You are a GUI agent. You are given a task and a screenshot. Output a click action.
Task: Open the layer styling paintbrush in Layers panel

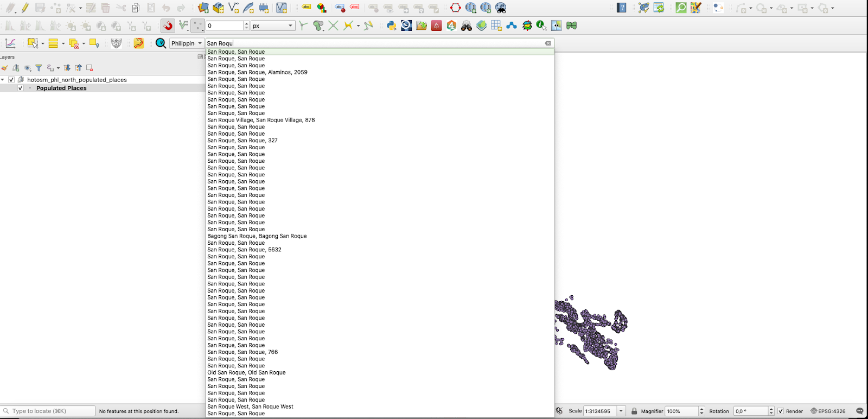[5, 68]
